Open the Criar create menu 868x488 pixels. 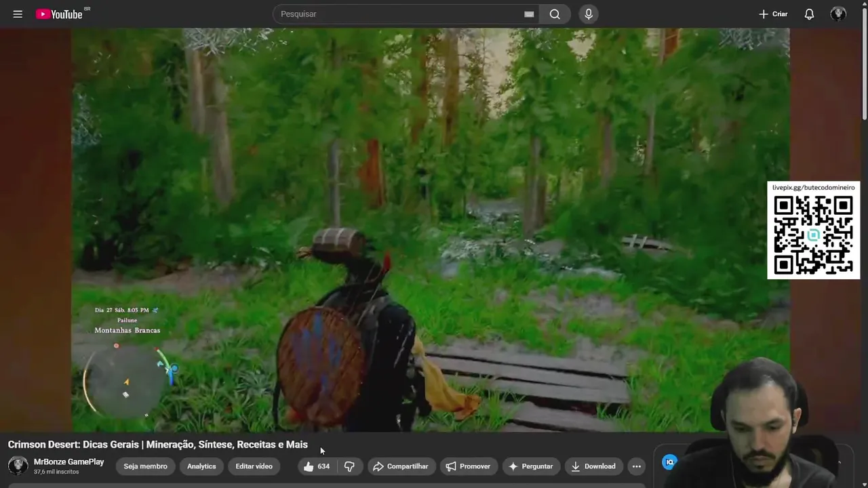tap(773, 14)
